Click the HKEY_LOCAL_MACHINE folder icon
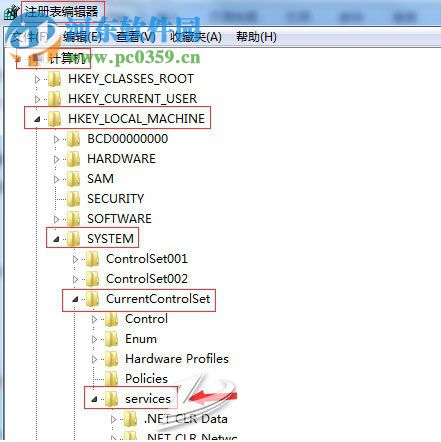The image size is (441, 442). [x=54, y=119]
